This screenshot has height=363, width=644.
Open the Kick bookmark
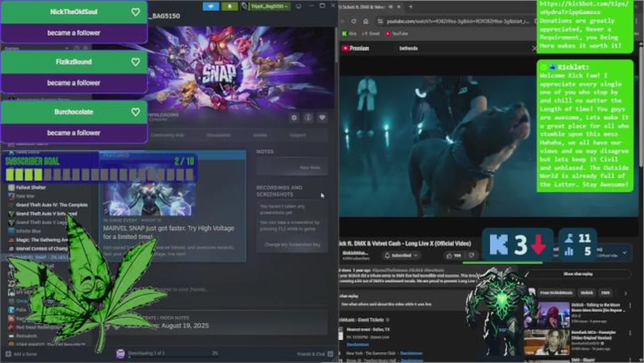pos(349,33)
